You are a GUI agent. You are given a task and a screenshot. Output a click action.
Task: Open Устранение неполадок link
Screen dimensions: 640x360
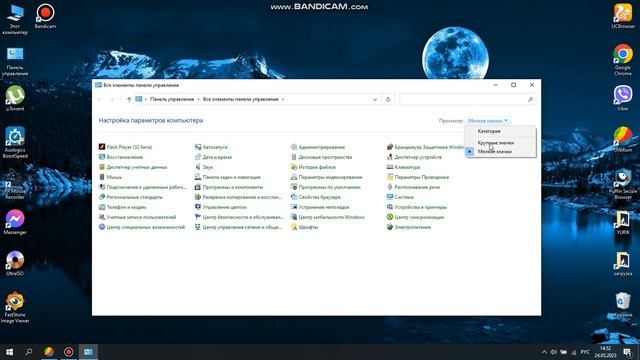320,207
